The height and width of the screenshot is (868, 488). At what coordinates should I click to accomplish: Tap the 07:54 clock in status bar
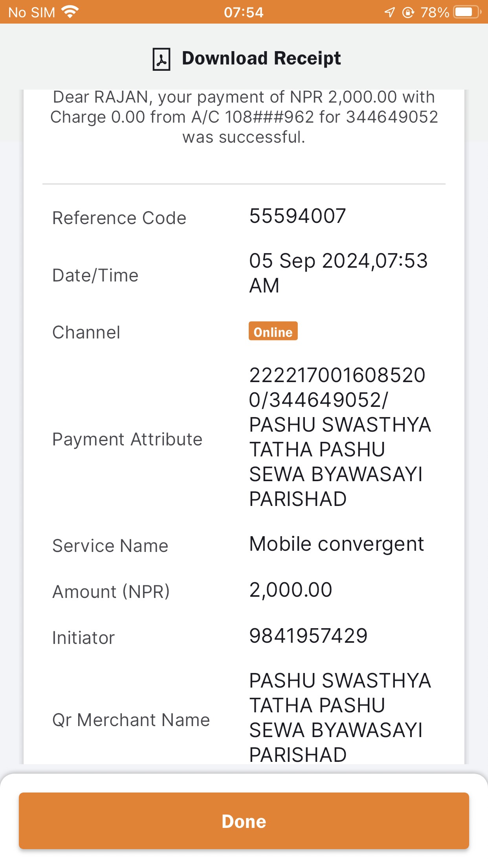click(x=244, y=12)
